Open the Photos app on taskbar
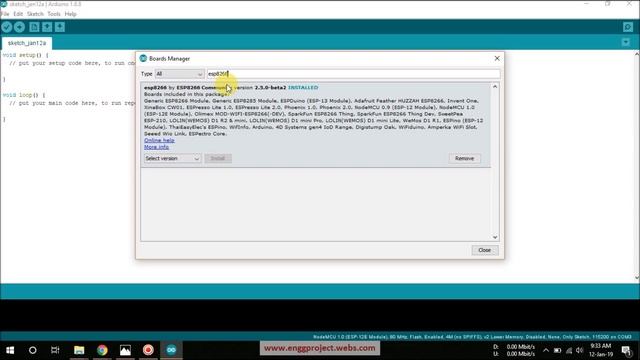Image resolution: width=640 pixels, height=360 pixels. pos(125,350)
